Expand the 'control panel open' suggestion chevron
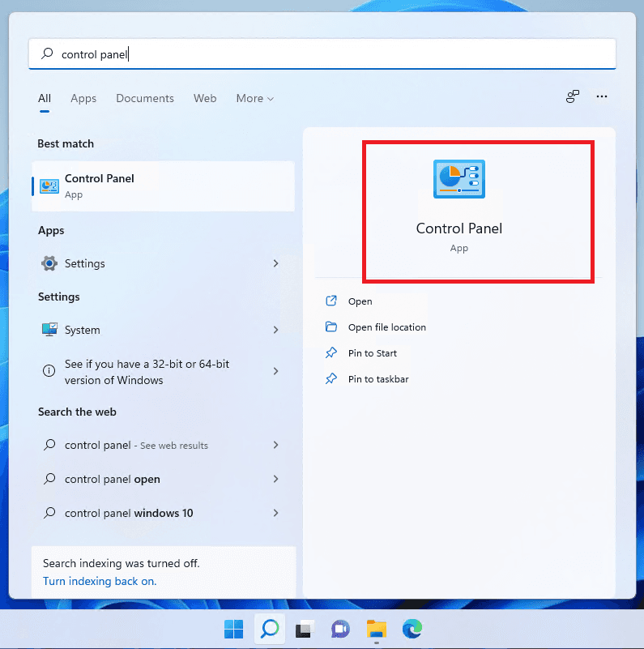644x649 pixels. click(x=275, y=479)
